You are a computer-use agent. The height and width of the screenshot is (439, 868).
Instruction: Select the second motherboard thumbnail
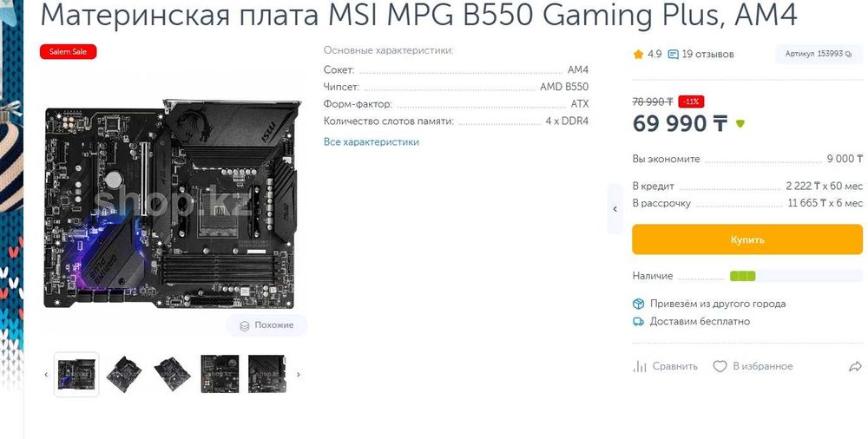tap(124, 374)
